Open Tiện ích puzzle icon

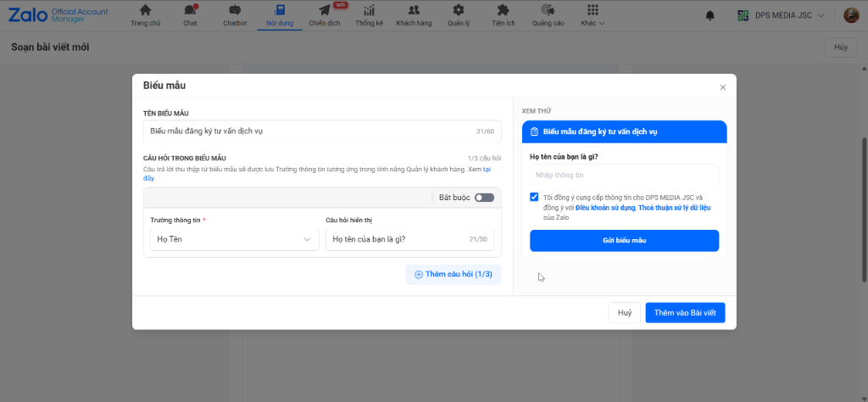[503, 10]
